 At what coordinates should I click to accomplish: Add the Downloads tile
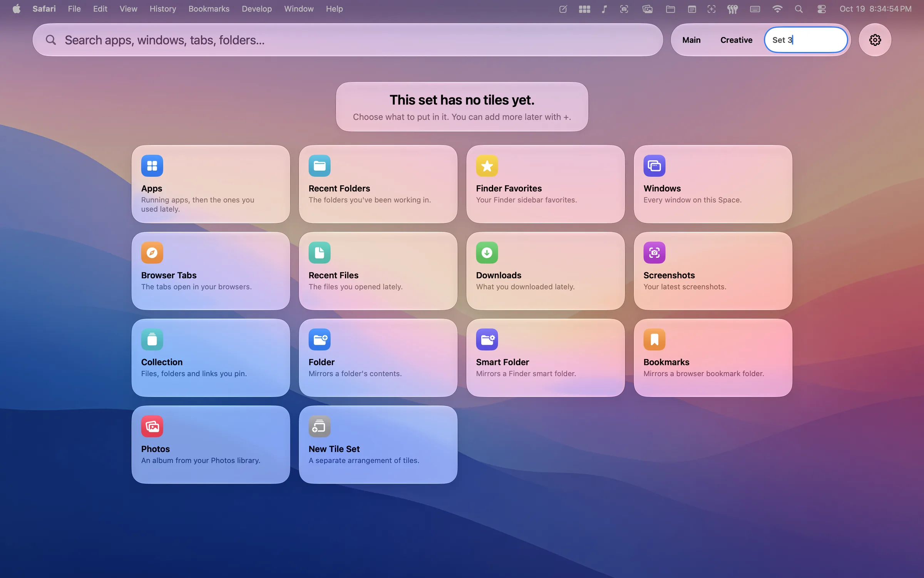tap(546, 271)
